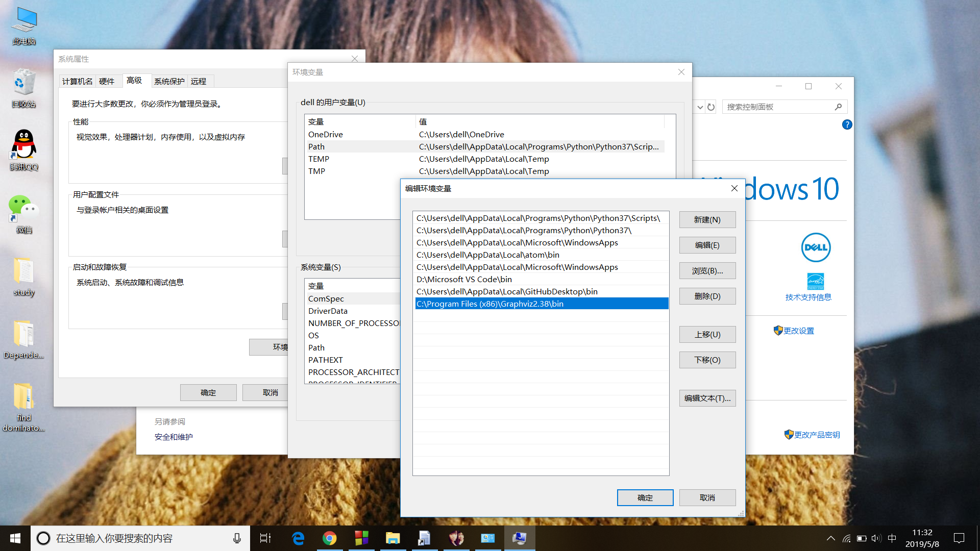
Task: Switch Chinese input method indicator
Action: click(x=892, y=538)
